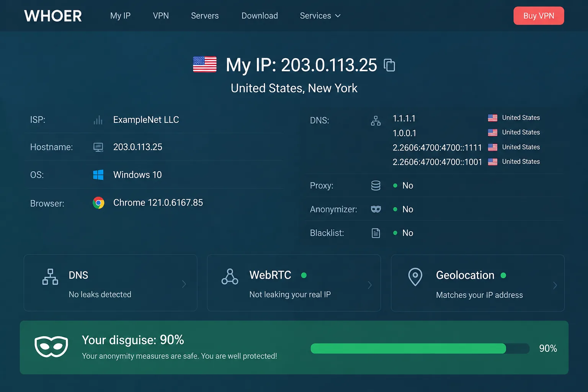Click the flag next to DNS 1.0.0.1
This screenshot has height=392, width=588.
pos(493,132)
